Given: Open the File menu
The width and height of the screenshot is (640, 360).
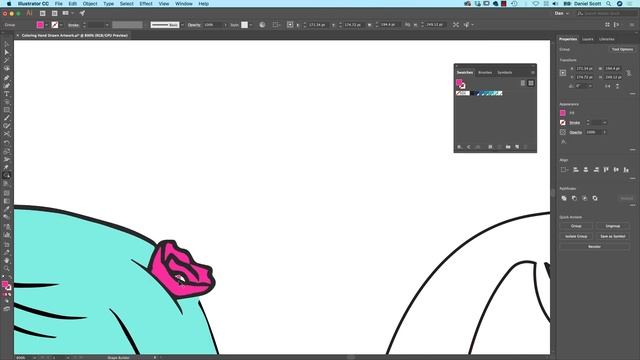Looking at the screenshot, I should click(x=59, y=4).
